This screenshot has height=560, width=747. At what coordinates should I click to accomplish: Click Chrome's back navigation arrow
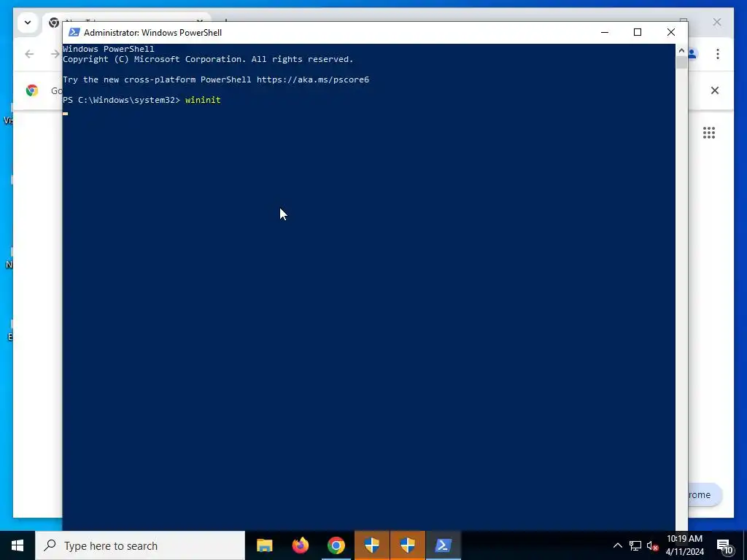tap(29, 54)
